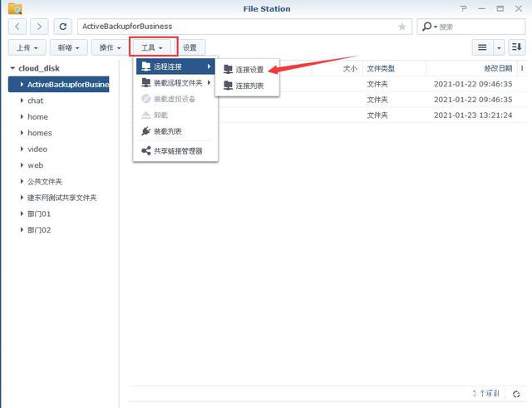Expand the homes folder arrow
532x408 pixels.
[x=22, y=133]
